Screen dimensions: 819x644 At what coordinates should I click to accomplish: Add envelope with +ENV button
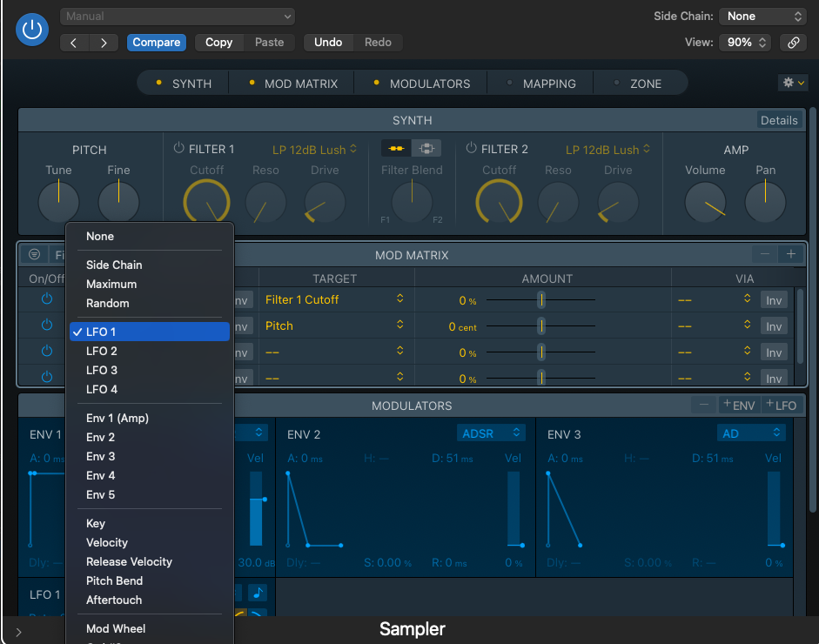point(739,405)
